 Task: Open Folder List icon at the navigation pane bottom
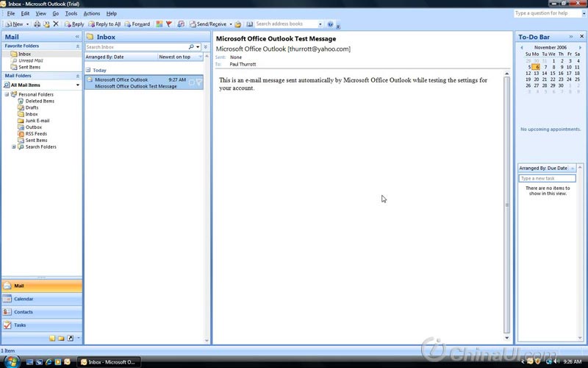point(61,339)
